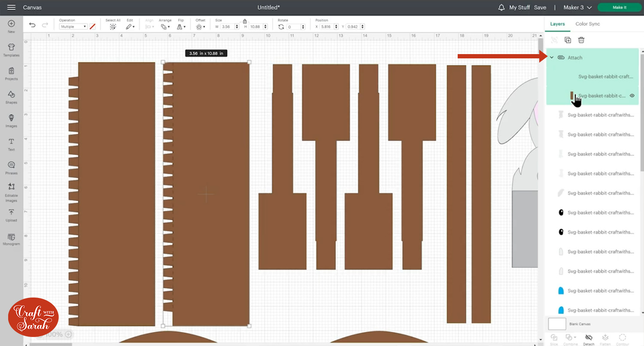644x346 pixels.
Task: Click the Undo arrow
Action: pos(32,25)
